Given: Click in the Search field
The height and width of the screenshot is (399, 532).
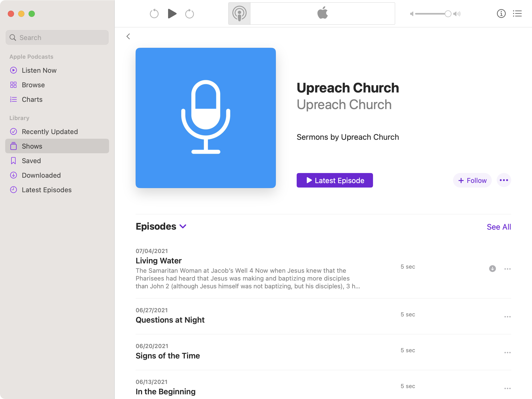Looking at the screenshot, I should pyautogui.click(x=57, y=37).
